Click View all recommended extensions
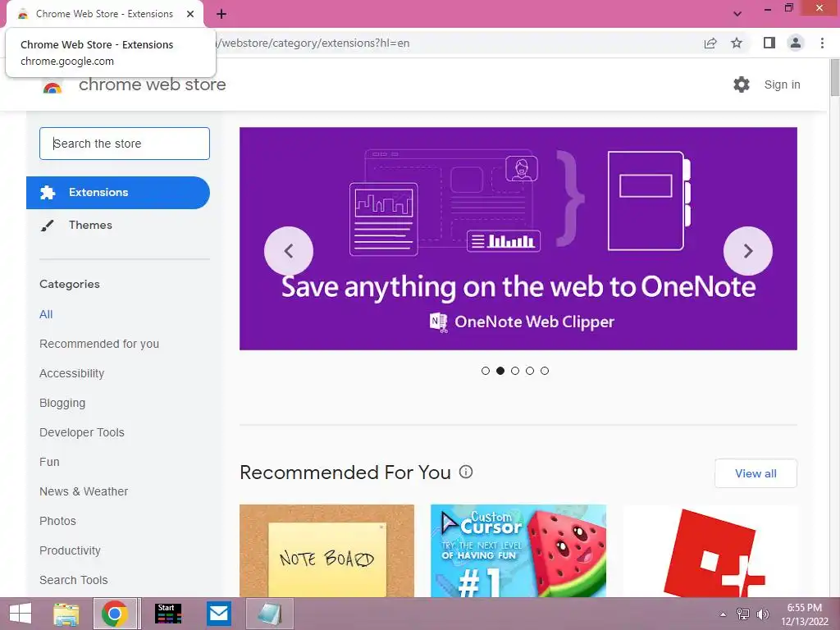 756,473
